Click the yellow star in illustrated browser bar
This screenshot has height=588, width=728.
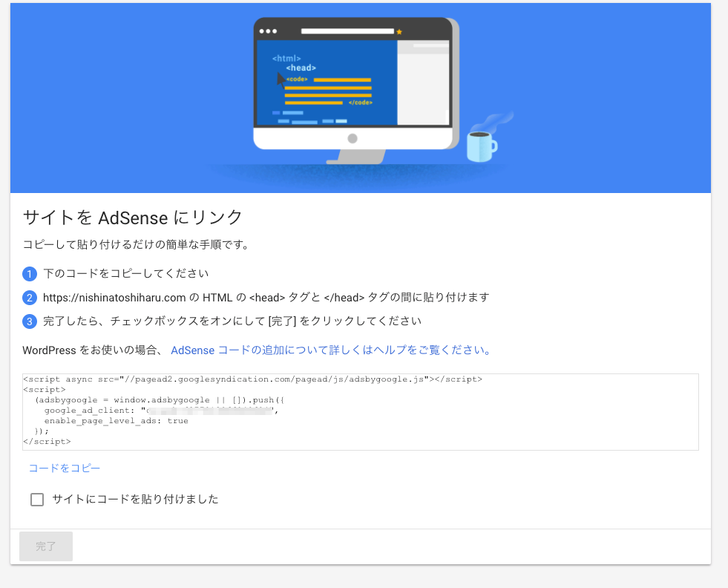point(399,32)
